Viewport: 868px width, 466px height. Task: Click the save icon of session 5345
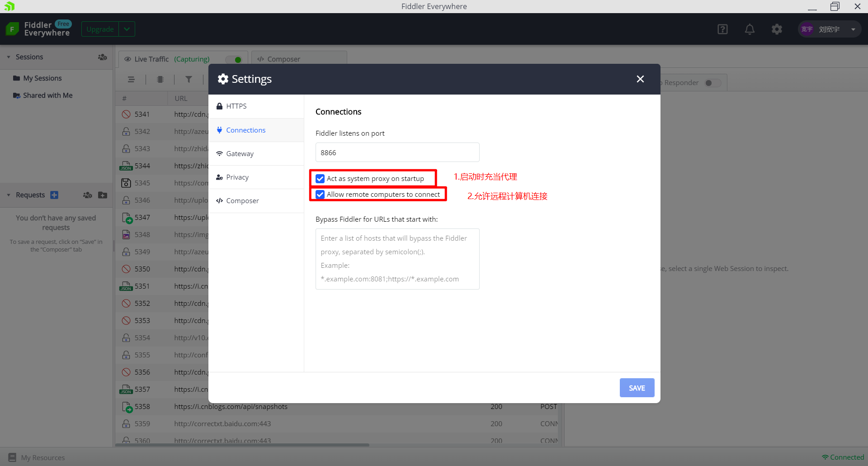click(x=126, y=183)
